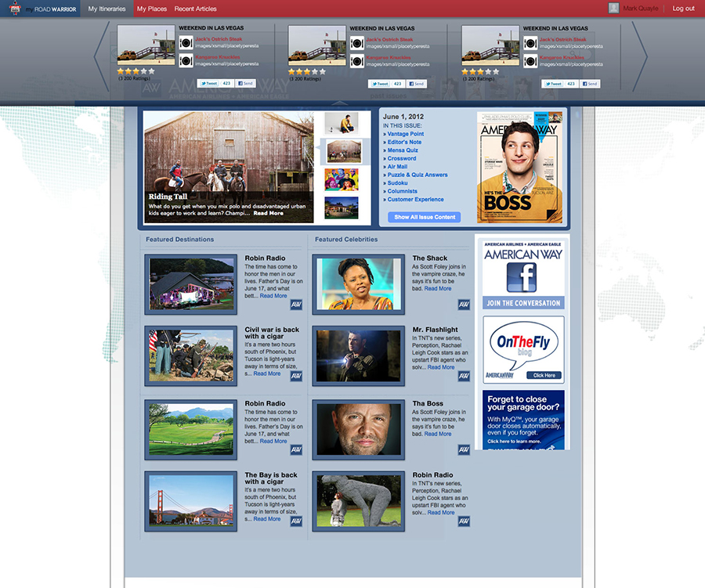This screenshot has width=705, height=588.
Task: Click the AW icon beside Civil war article
Action: click(296, 376)
